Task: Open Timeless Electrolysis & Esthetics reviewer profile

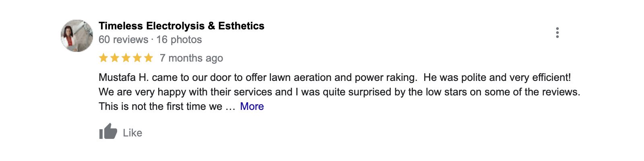Action: 182,26
